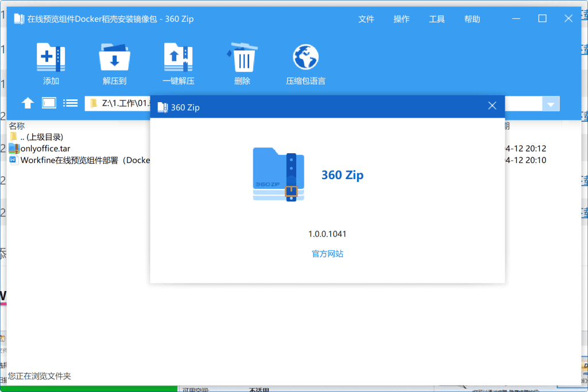This screenshot has height=392, width=588.
Task: Click the small icon in the dialog title bar
Action: click(163, 107)
